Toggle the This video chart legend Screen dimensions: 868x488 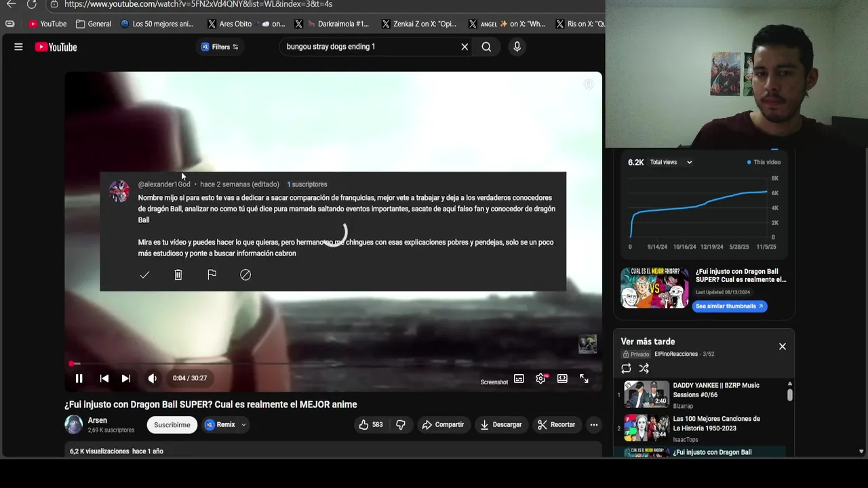(764, 162)
